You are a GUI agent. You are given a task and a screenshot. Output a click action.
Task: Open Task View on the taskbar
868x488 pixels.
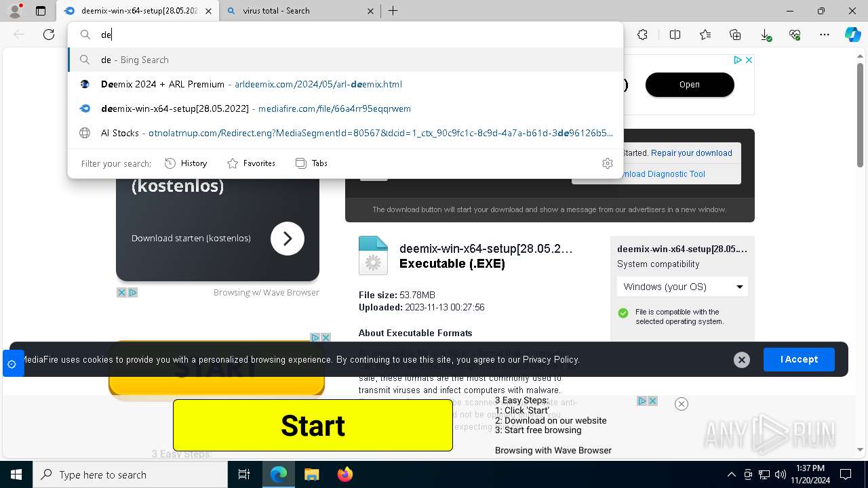(x=244, y=474)
